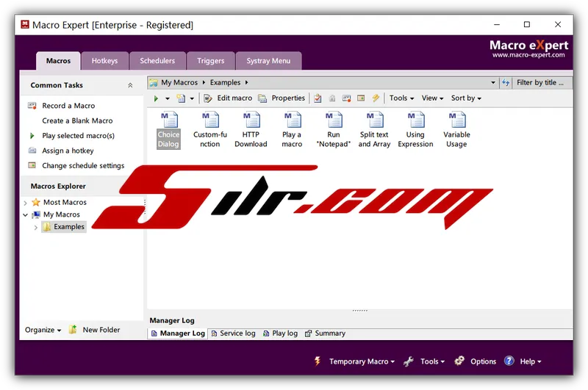
Task: Click the lightning bolt toolbar icon
Action: 376,98
